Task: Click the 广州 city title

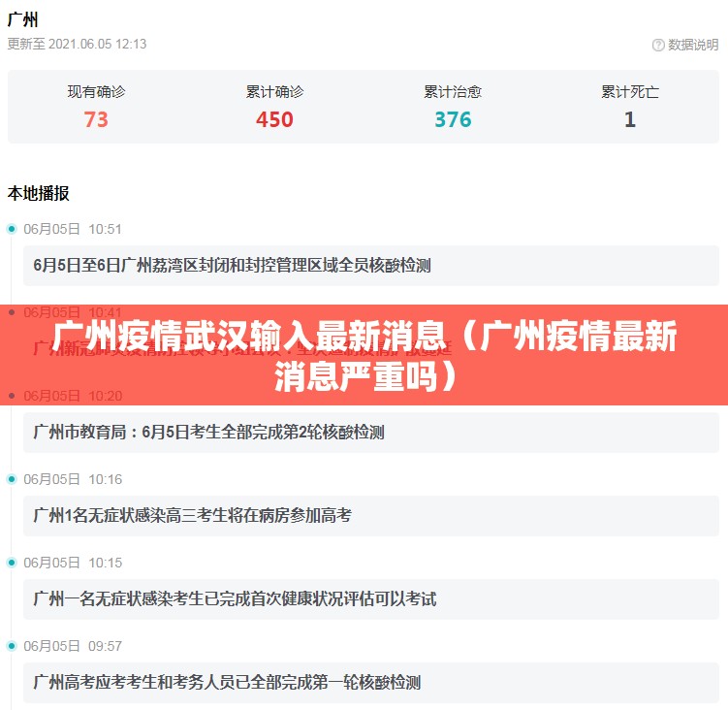Action: tap(23, 19)
